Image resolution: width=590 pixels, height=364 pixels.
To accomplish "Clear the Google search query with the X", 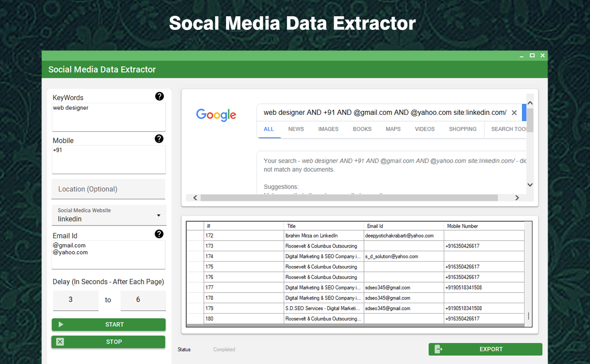I will click(514, 112).
